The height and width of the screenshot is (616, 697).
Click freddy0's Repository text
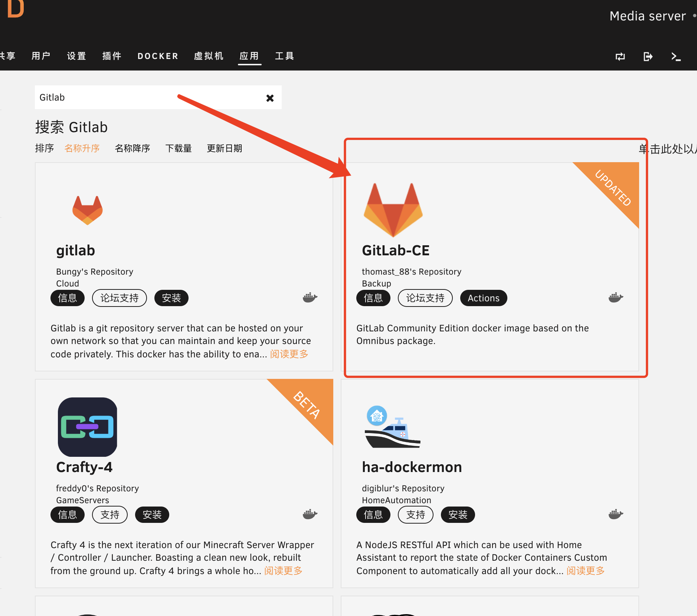tap(98, 488)
